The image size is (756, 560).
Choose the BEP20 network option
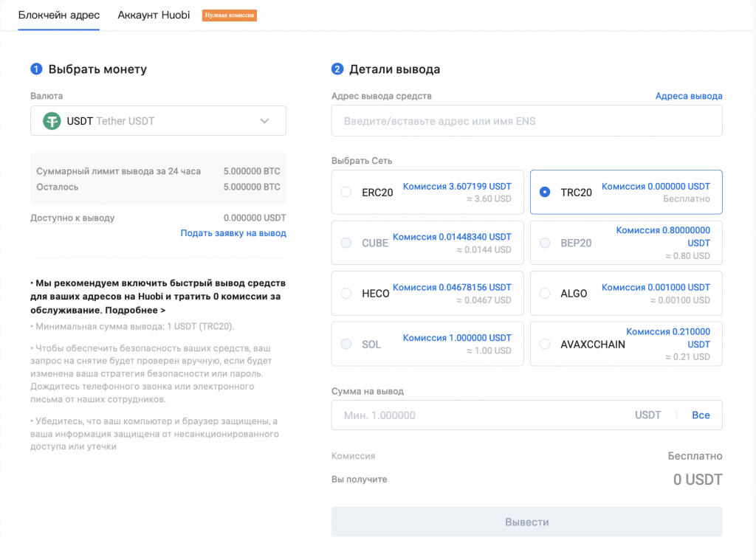545,243
